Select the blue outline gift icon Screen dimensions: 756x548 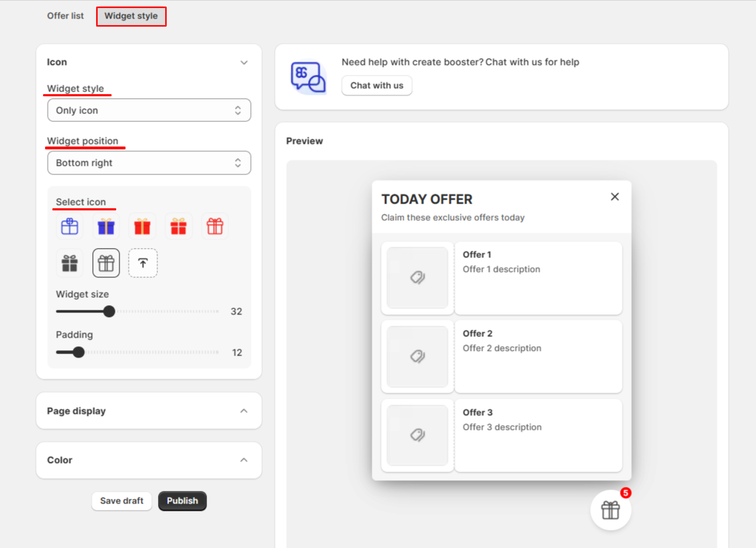70,226
